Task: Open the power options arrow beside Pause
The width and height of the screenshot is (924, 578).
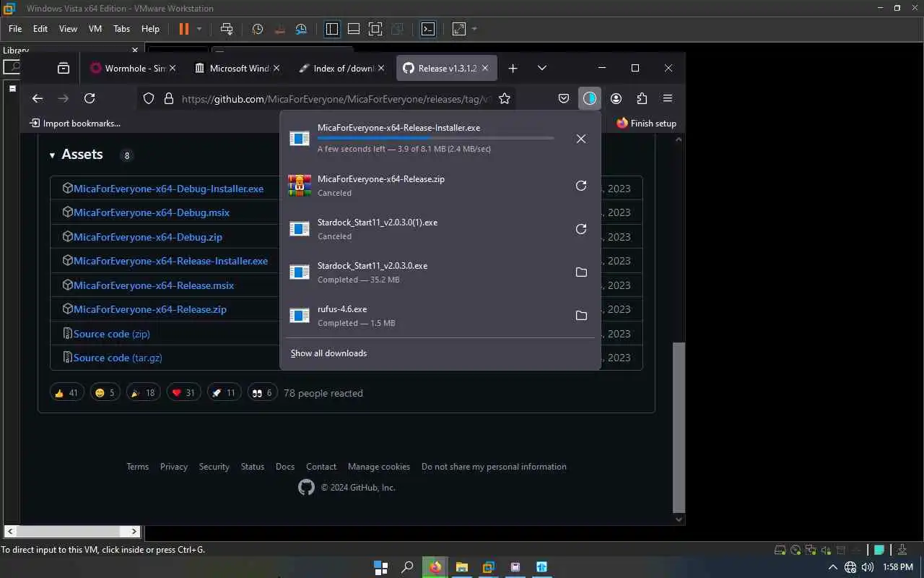Action: [199, 29]
